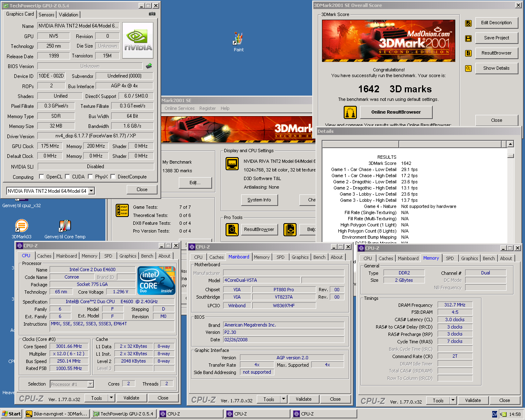Switch to the Validation tab in GPU-Z
This screenshot has height=420, width=525.
(x=68, y=14)
